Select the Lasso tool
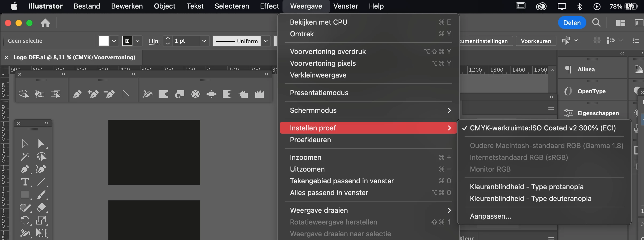This screenshot has width=644, height=240. (x=41, y=156)
